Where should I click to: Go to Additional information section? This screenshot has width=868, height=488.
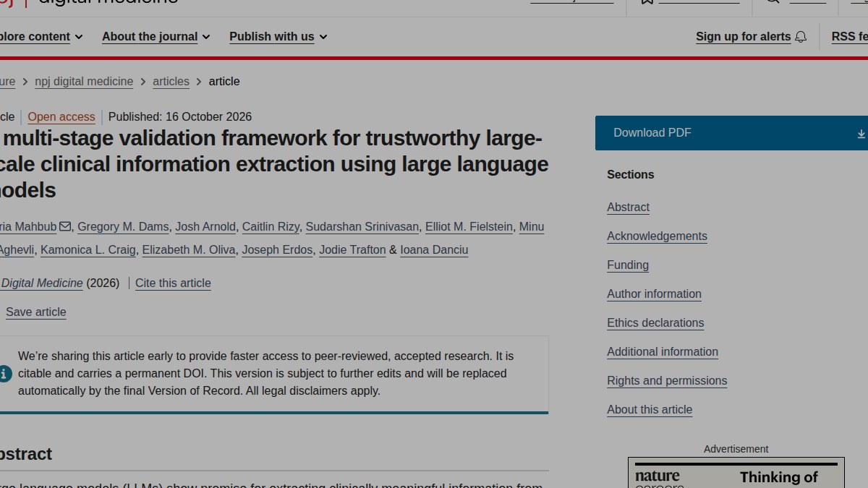663,352
